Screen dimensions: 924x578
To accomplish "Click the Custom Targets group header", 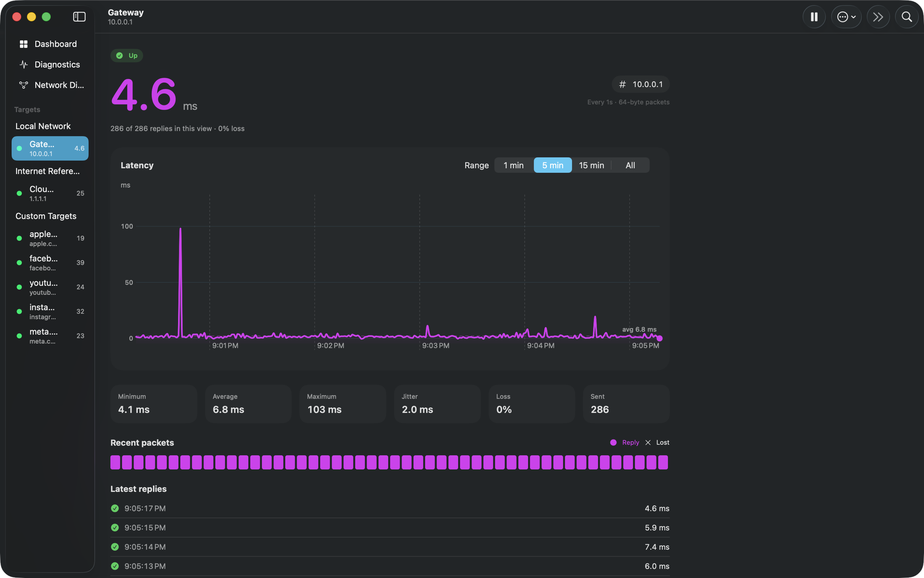I will pyautogui.click(x=46, y=216).
